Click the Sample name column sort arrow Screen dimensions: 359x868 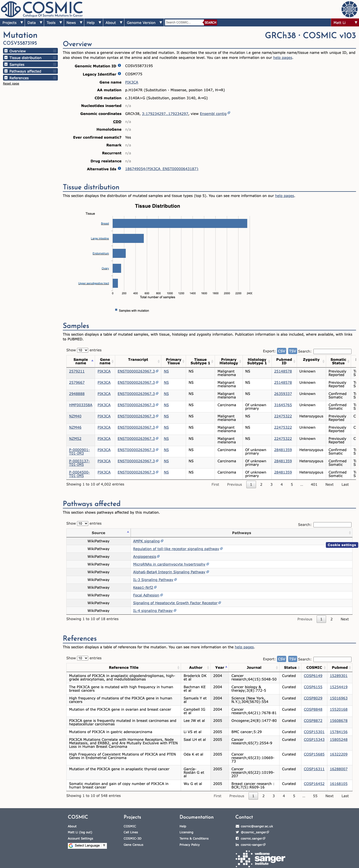(92, 361)
